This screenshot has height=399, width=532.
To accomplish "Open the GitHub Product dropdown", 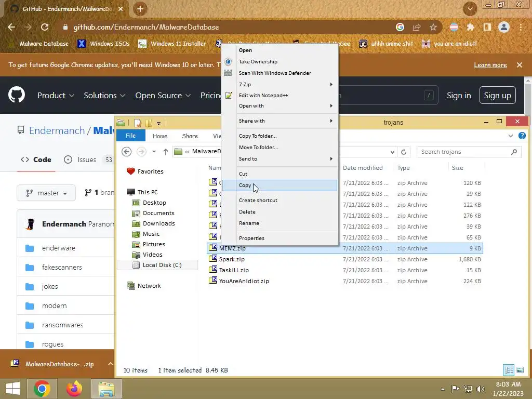I will click(x=56, y=96).
